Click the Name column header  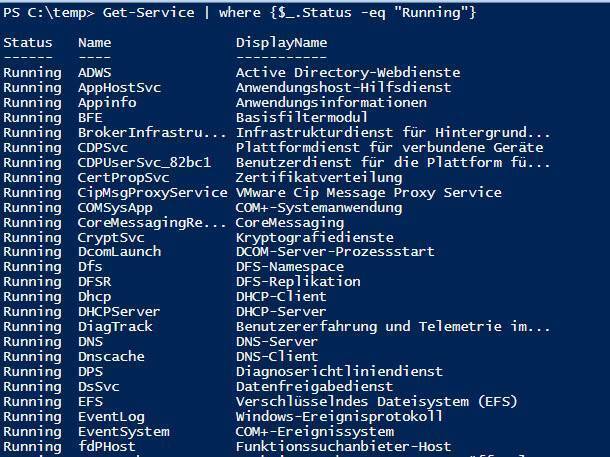click(x=94, y=43)
